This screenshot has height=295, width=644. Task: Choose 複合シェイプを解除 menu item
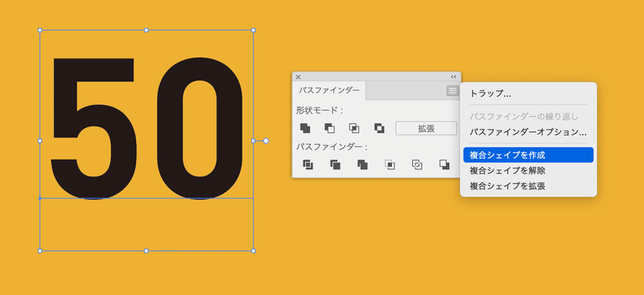click(x=528, y=170)
